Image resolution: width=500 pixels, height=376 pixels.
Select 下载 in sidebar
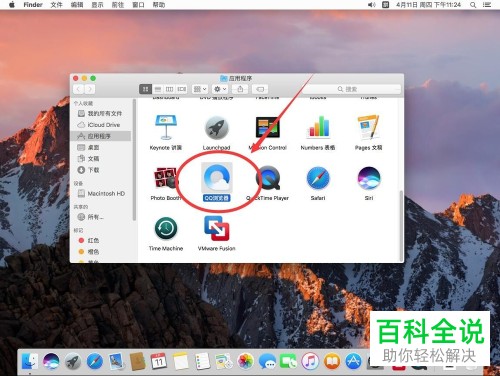[101, 170]
